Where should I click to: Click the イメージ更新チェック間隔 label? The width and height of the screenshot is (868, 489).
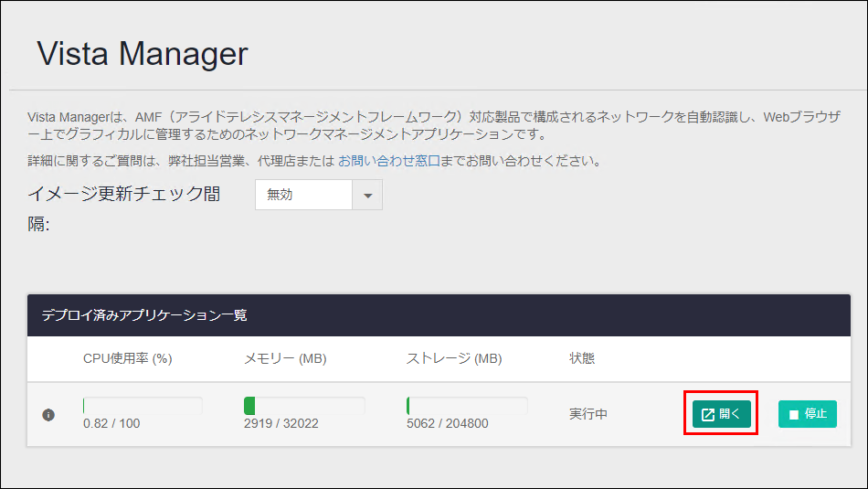click(124, 208)
